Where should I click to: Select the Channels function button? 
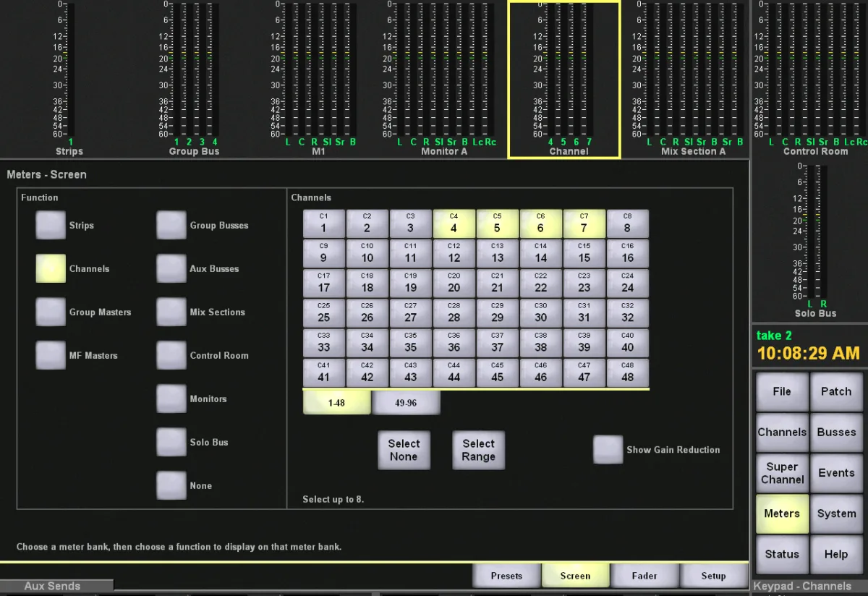point(51,268)
